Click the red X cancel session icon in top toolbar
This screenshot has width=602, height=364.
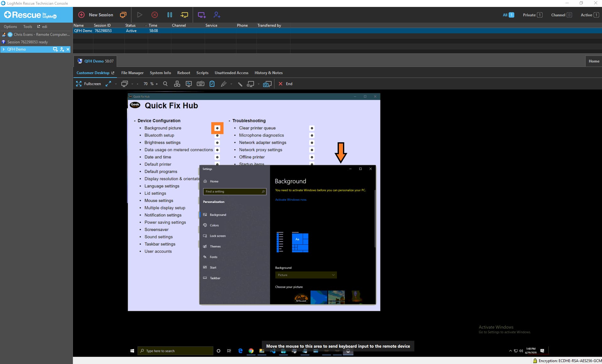155,15
